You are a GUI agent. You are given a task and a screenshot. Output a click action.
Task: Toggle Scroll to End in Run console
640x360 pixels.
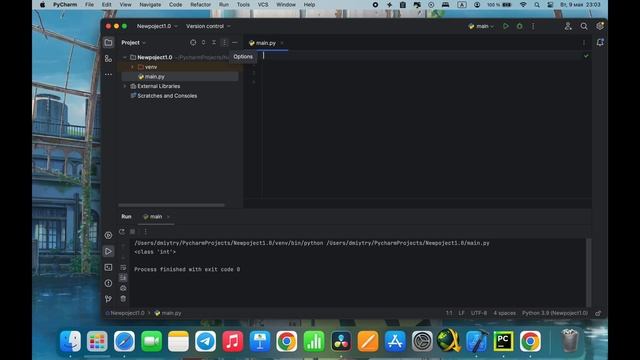click(x=123, y=278)
